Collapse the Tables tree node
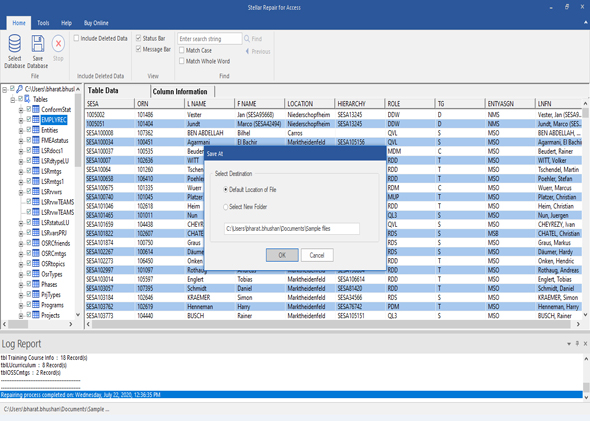Image resolution: width=590 pixels, height=421 pixels. 13,100
